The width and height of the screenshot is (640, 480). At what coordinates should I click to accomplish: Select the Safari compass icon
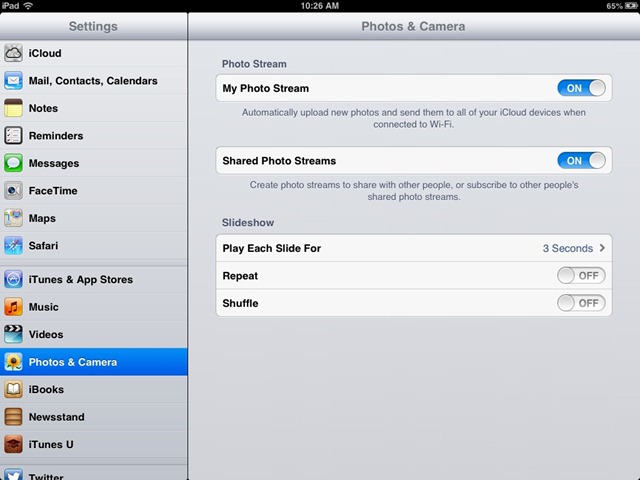click(13, 246)
